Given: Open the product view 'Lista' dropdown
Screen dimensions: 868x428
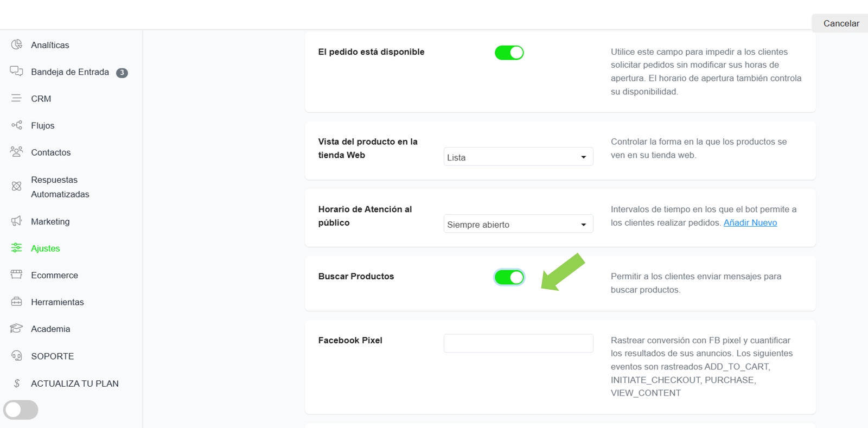Looking at the screenshot, I should coord(518,157).
